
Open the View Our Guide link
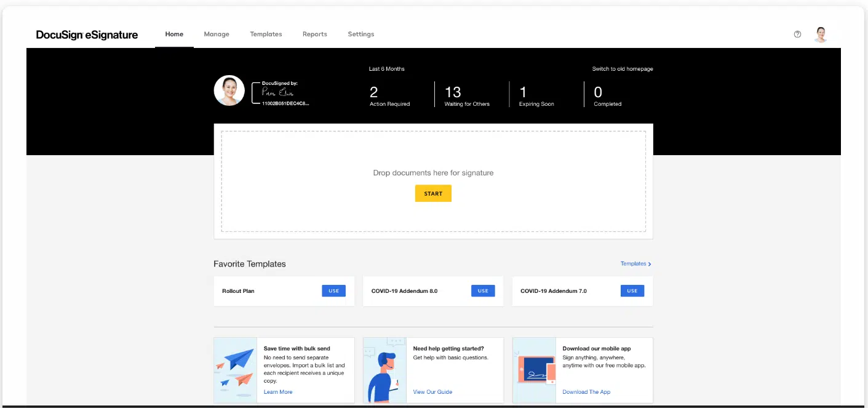[432, 392]
